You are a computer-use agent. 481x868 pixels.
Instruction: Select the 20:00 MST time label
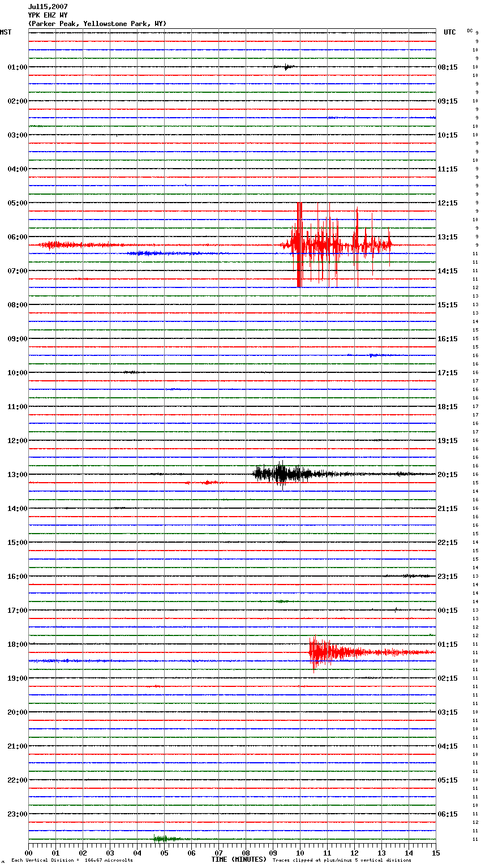tap(18, 712)
